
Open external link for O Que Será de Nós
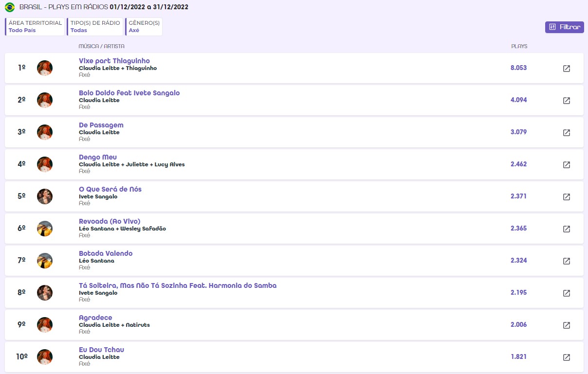[x=567, y=197]
